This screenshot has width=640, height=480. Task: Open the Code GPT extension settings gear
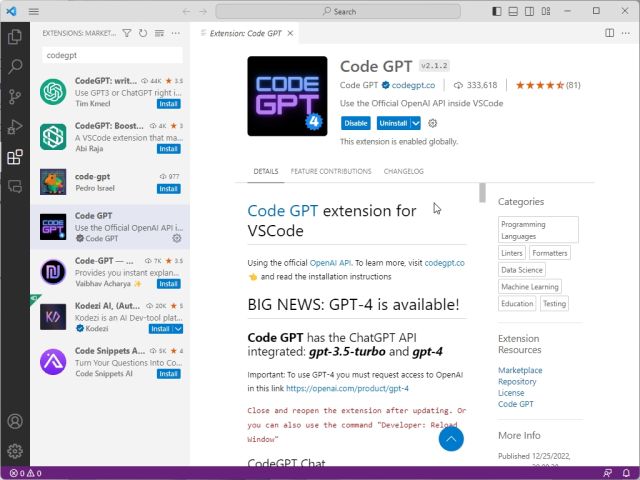point(433,123)
